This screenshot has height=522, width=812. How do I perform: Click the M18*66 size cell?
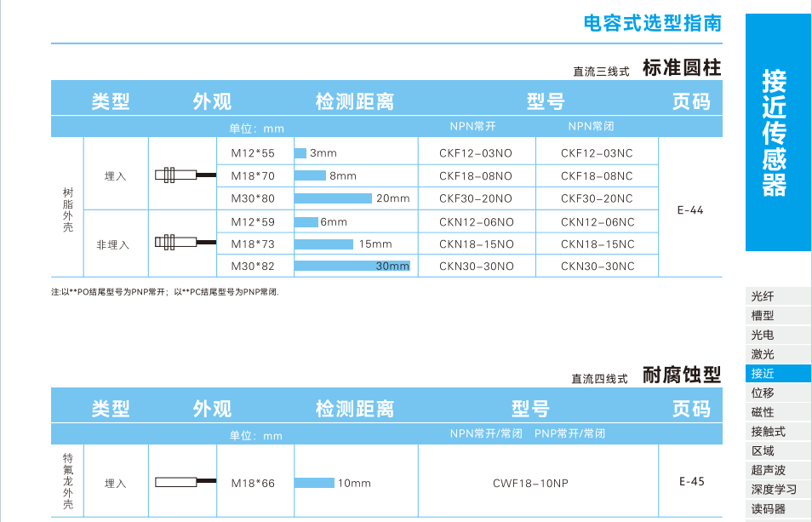point(253,484)
